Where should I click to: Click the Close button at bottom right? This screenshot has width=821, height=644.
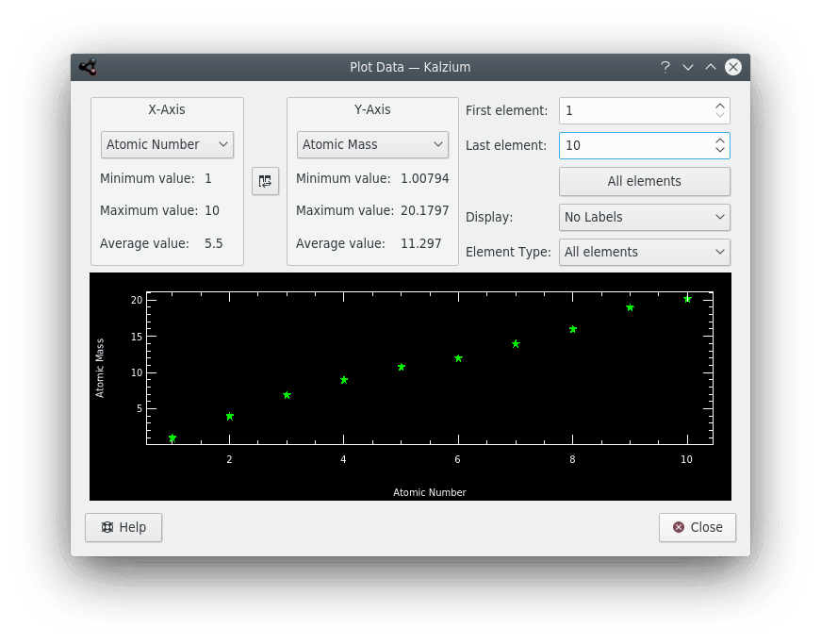coord(697,527)
